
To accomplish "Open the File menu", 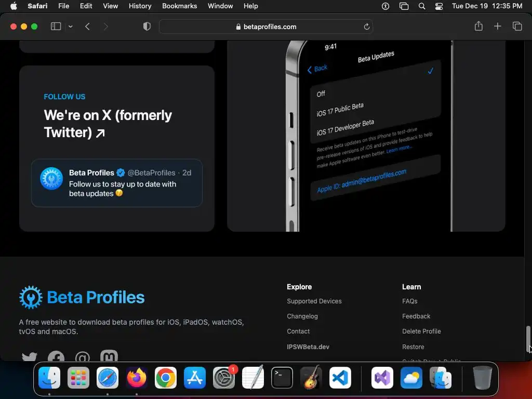I will click(63, 6).
